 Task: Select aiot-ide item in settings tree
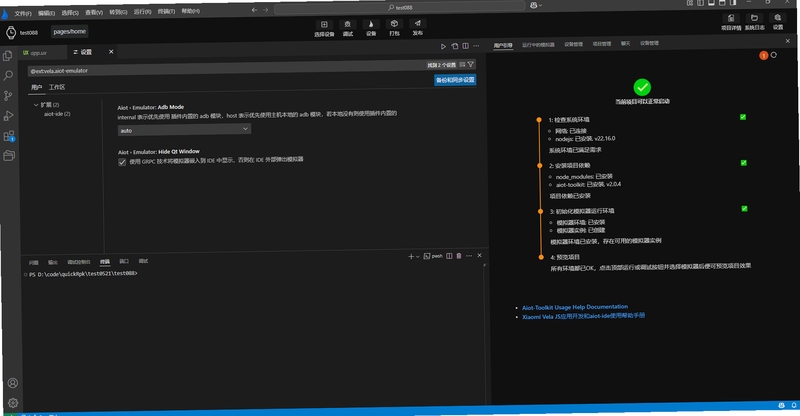(x=57, y=114)
